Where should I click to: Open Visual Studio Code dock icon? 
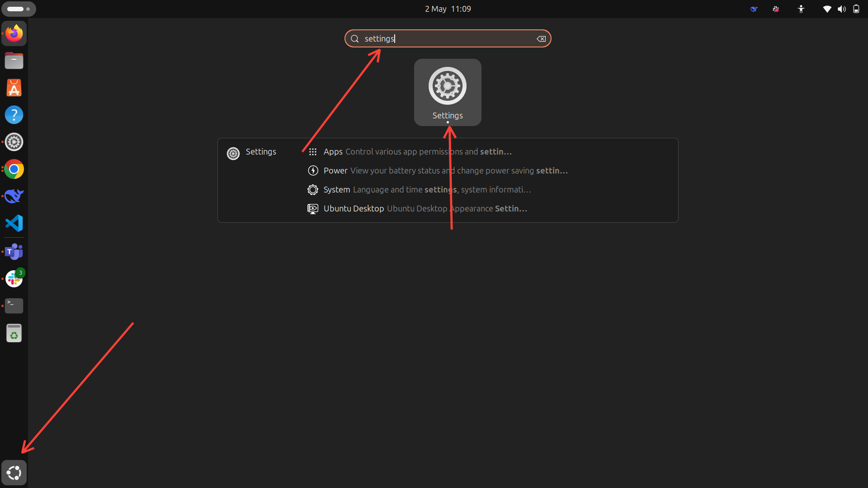point(14,223)
